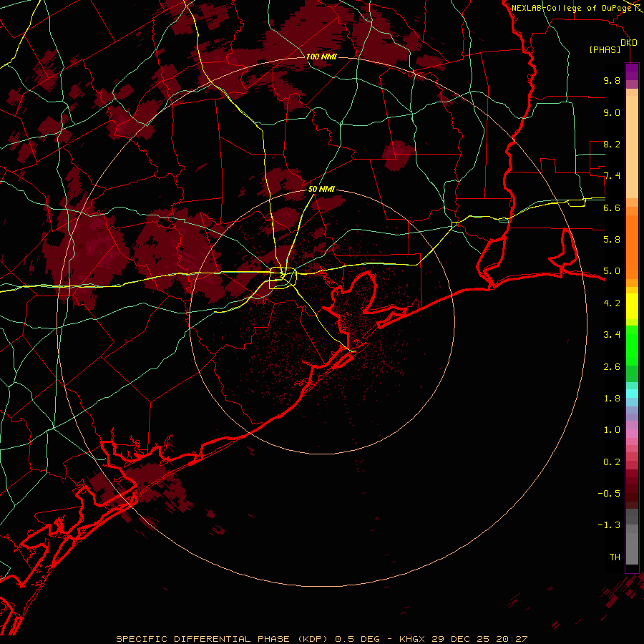The image size is (644, 644).
Task: Click the 6.6 value on color scale
Action: coord(612,208)
